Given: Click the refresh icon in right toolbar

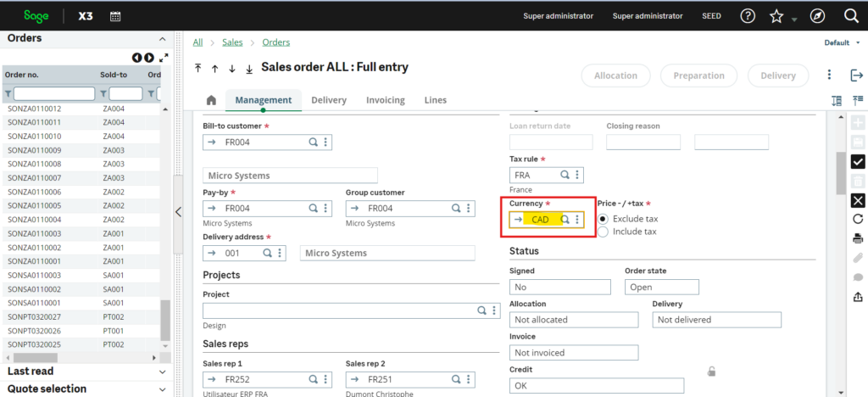Looking at the screenshot, I should 858,219.
